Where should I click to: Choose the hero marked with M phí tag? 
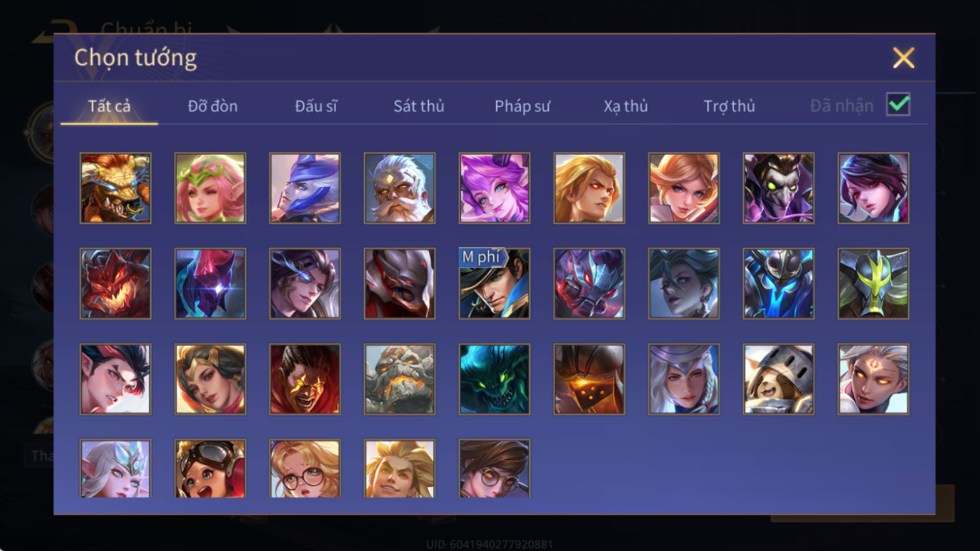[494, 284]
